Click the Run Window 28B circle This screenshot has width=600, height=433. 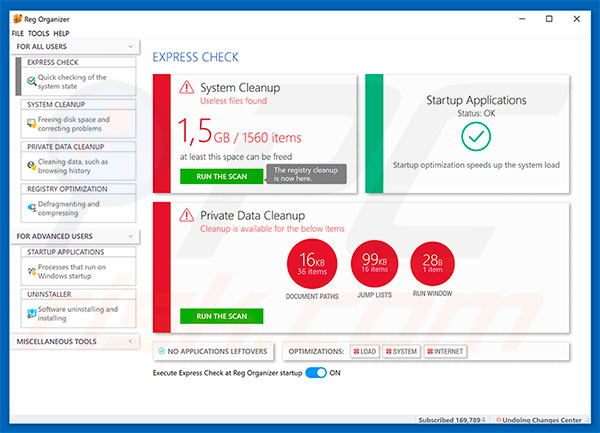[x=432, y=264]
